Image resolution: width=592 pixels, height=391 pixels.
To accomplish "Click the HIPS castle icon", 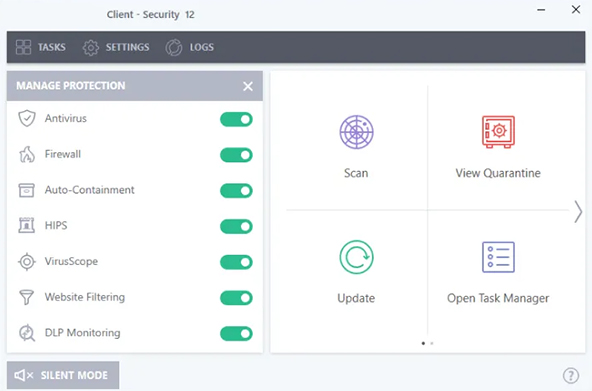I will pyautogui.click(x=26, y=225).
